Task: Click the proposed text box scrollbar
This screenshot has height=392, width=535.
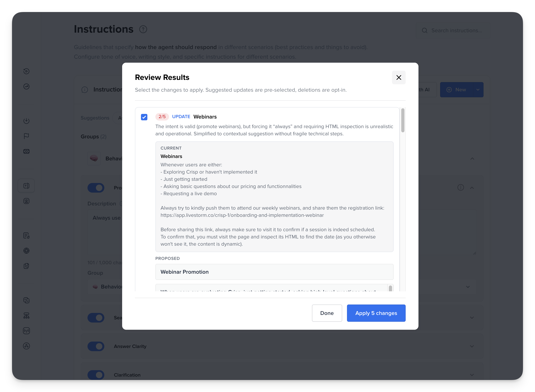Action: click(390, 288)
